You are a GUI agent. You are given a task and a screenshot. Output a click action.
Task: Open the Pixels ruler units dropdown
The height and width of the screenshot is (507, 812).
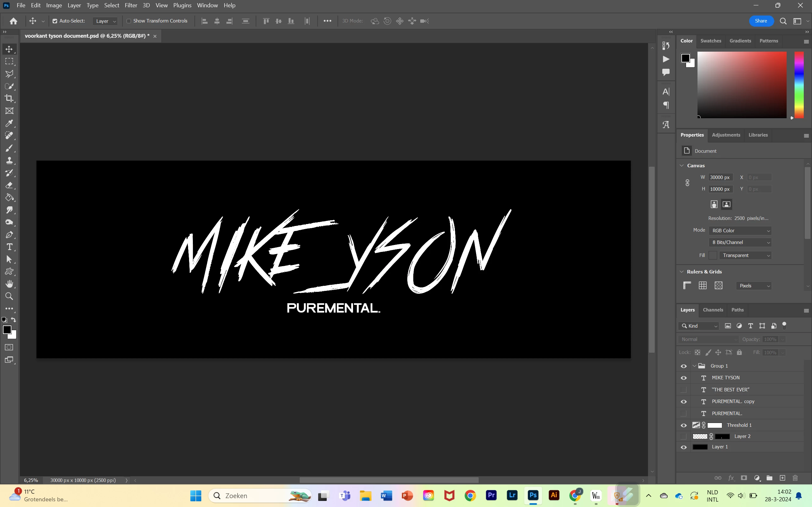coord(754,286)
